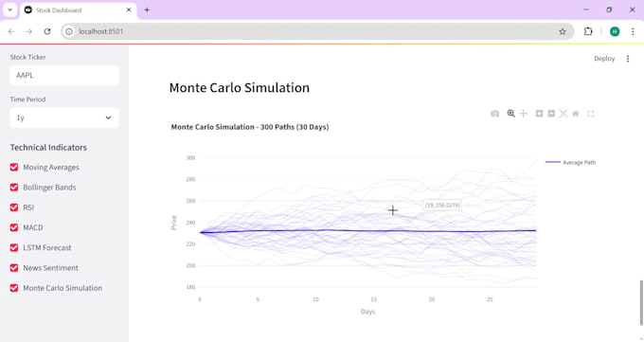Uncheck the Bollinger Bands checkbox
Screen dimensions: 644x342
click(14, 187)
